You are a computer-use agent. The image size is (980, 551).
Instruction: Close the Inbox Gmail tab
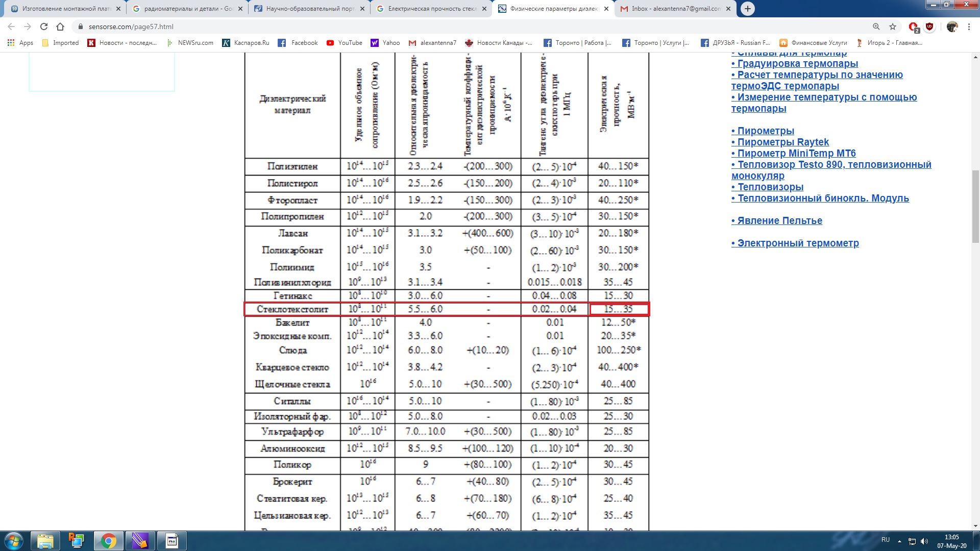[x=728, y=9]
